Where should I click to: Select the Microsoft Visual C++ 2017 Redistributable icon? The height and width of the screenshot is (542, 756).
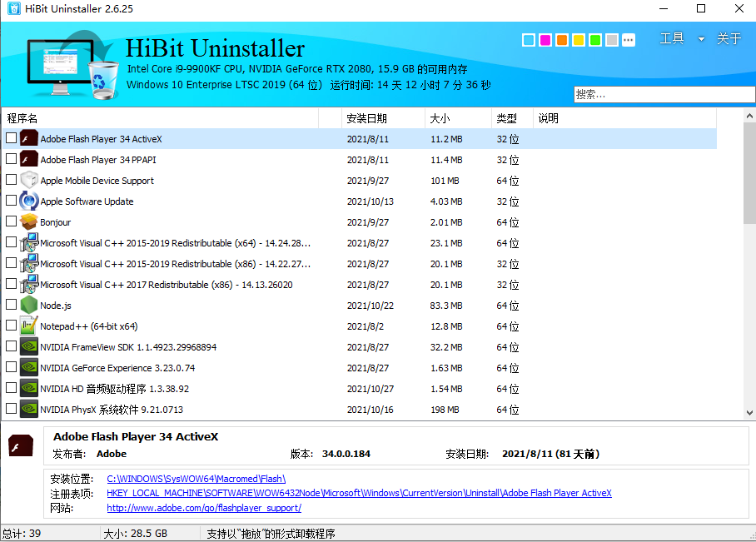[x=29, y=285]
